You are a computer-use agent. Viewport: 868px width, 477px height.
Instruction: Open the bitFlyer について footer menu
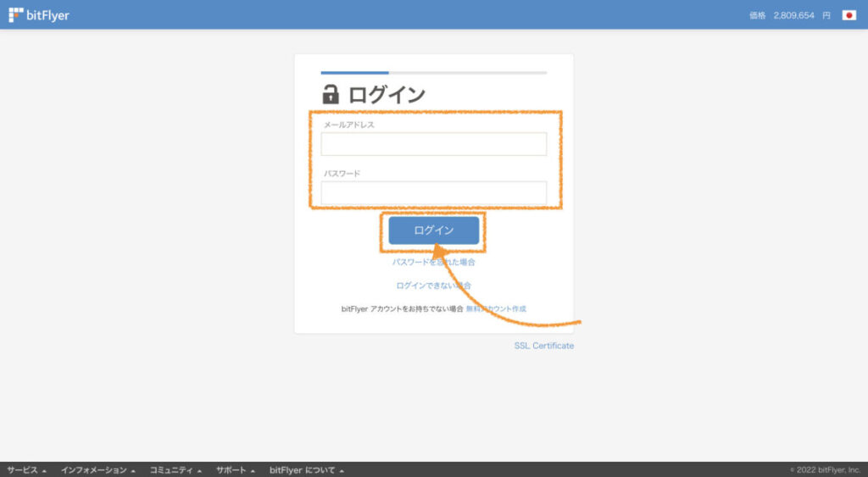click(x=306, y=470)
